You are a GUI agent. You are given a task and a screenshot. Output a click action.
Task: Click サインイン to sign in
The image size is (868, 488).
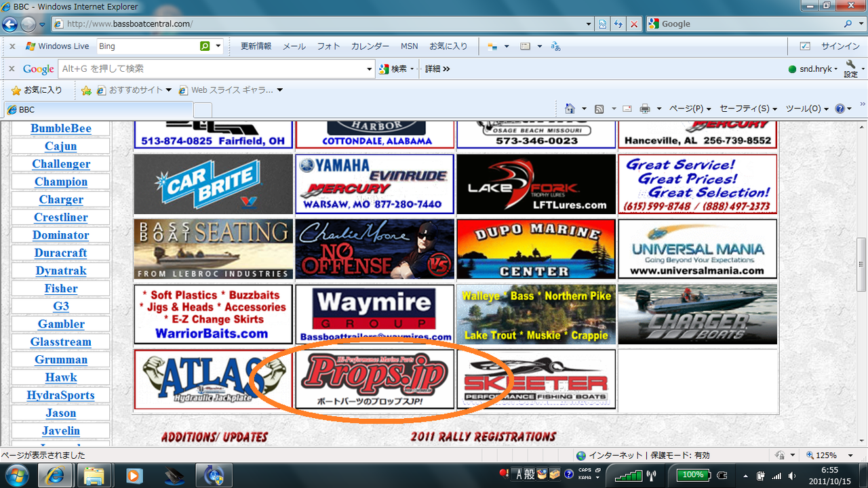(841, 46)
